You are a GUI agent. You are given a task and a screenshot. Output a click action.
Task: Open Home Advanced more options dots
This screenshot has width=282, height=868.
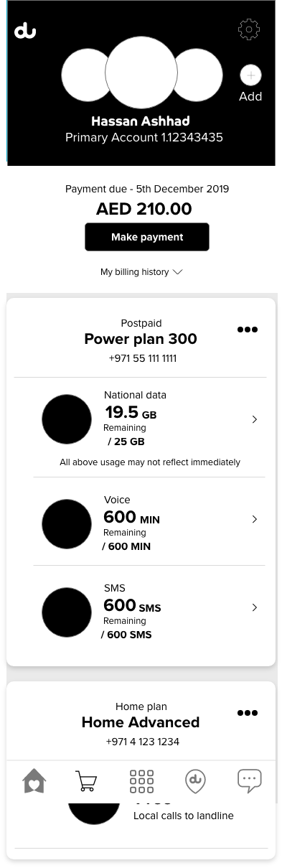point(248,713)
